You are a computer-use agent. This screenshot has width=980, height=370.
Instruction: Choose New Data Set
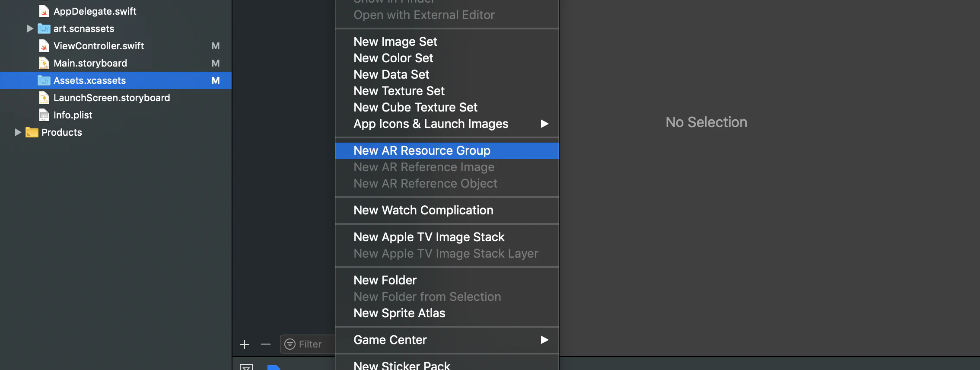(447, 74)
